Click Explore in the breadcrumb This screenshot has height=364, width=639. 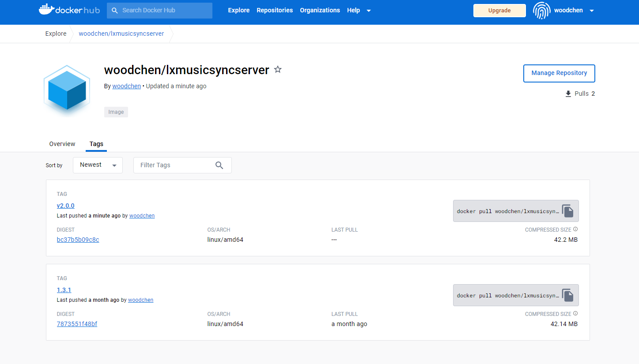tap(56, 34)
